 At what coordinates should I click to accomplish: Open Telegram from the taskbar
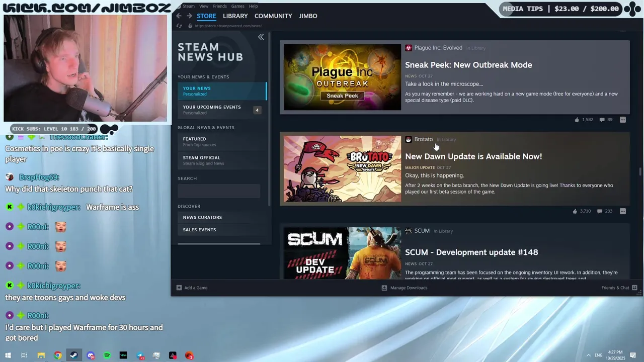click(x=140, y=355)
